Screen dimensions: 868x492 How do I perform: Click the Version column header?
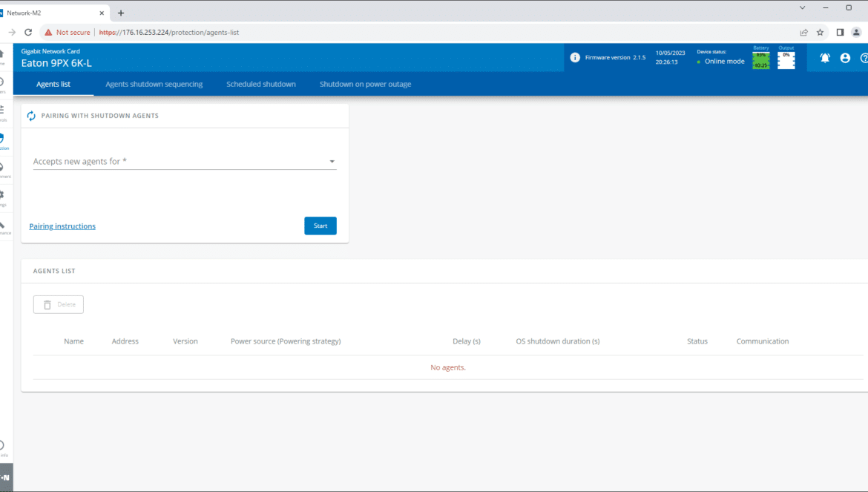pyautogui.click(x=185, y=341)
